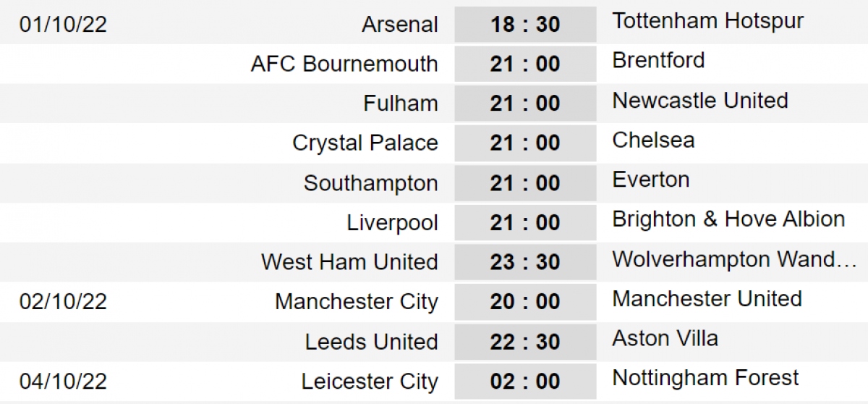Open the Newcastle United team link
Image resolution: width=868 pixels, height=404 pixels.
(700, 100)
